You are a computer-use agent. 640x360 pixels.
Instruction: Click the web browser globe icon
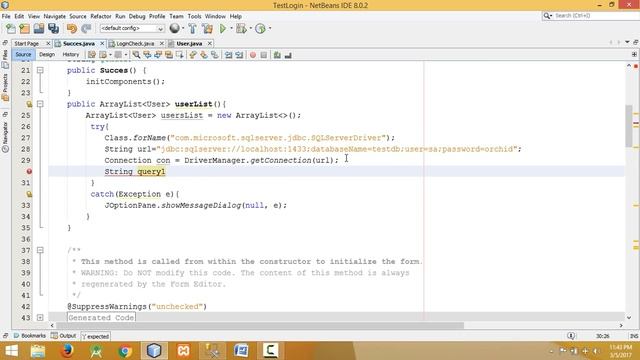click(x=174, y=28)
